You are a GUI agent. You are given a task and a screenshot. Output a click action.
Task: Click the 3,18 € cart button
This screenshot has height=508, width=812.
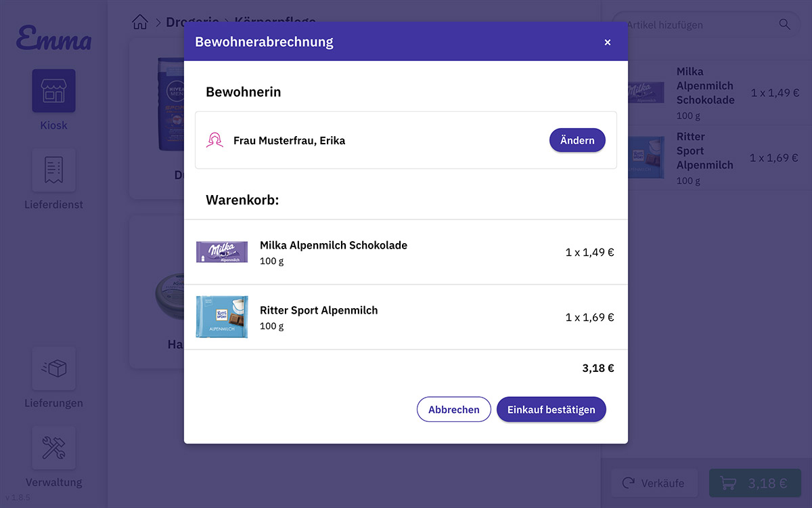click(x=754, y=483)
